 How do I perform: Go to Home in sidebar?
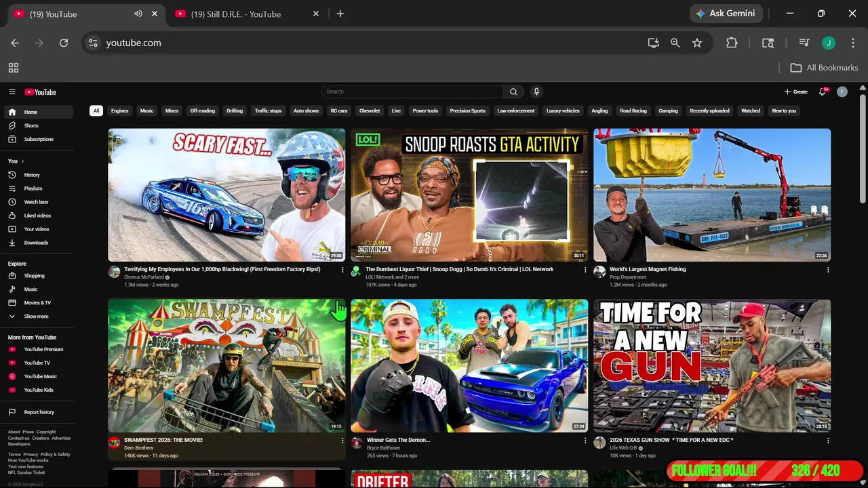(x=38, y=112)
